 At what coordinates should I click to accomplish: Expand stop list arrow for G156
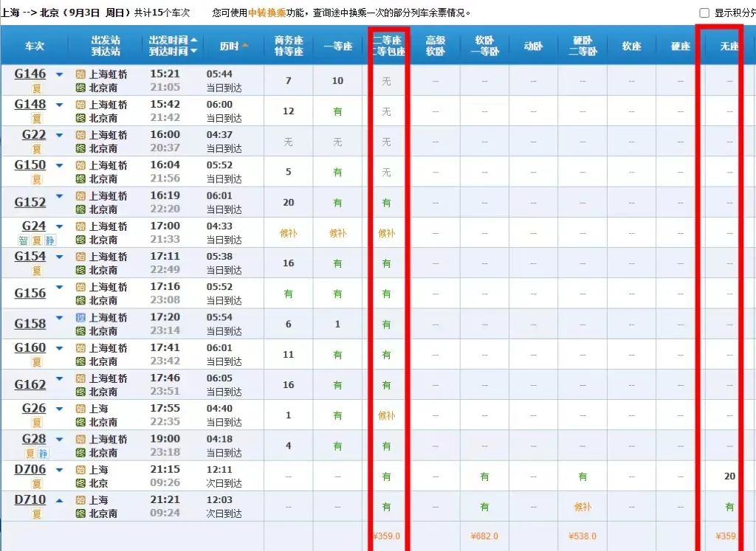(x=59, y=287)
